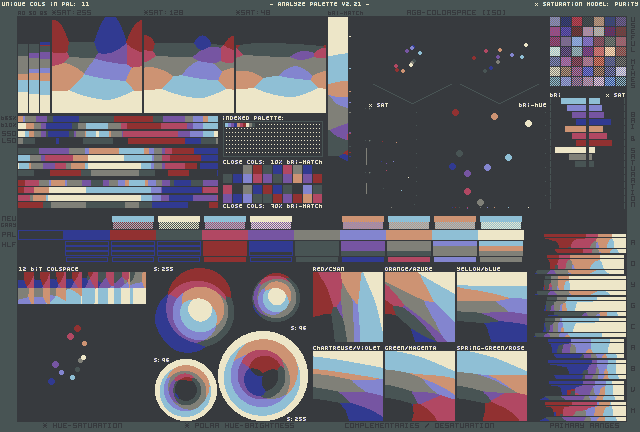Pick the lavender swatch in PAL row
The height and width of the screenshot is (432, 640).
click(x=363, y=235)
